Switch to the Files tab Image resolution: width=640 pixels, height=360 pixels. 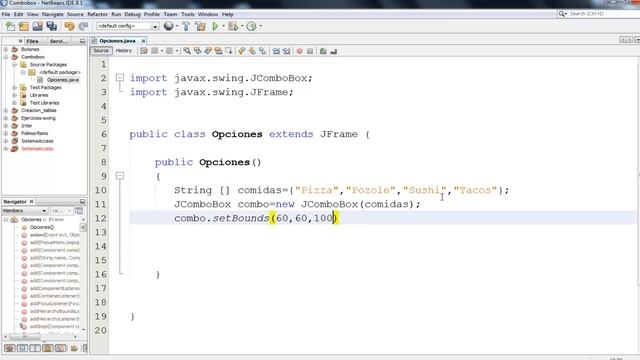(32, 41)
